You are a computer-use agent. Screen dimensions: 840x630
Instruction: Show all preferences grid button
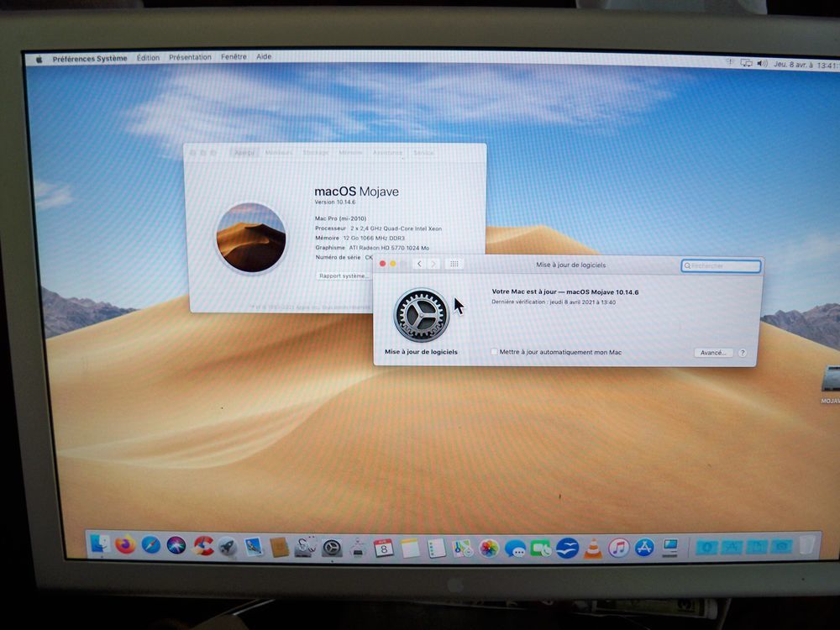(454, 264)
